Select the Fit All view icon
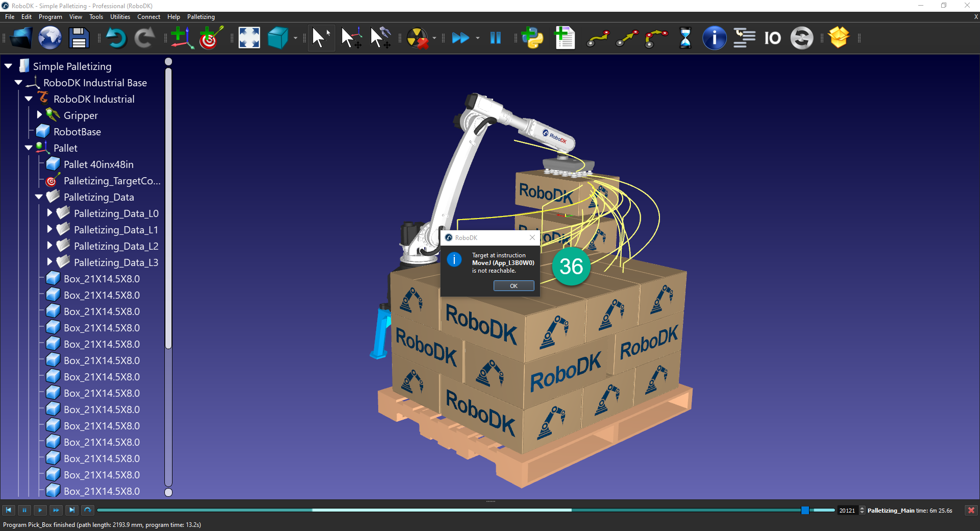This screenshot has width=980, height=531. pos(249,38)
